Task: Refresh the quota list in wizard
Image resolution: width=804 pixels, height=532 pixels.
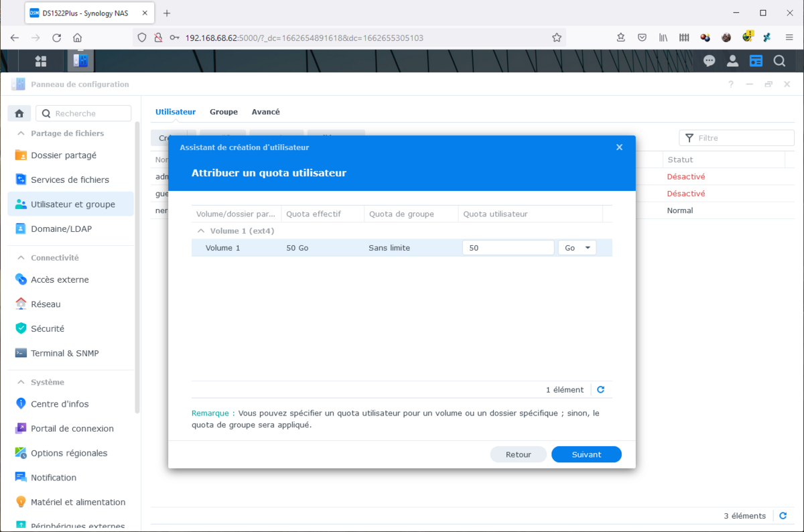Action: [x=601, y=389]
